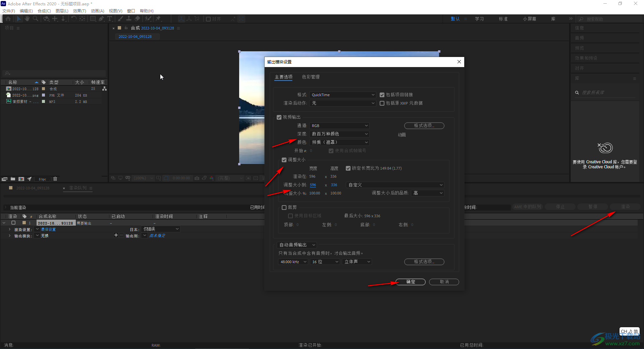Select the Type text tool

tap(110, 19)
